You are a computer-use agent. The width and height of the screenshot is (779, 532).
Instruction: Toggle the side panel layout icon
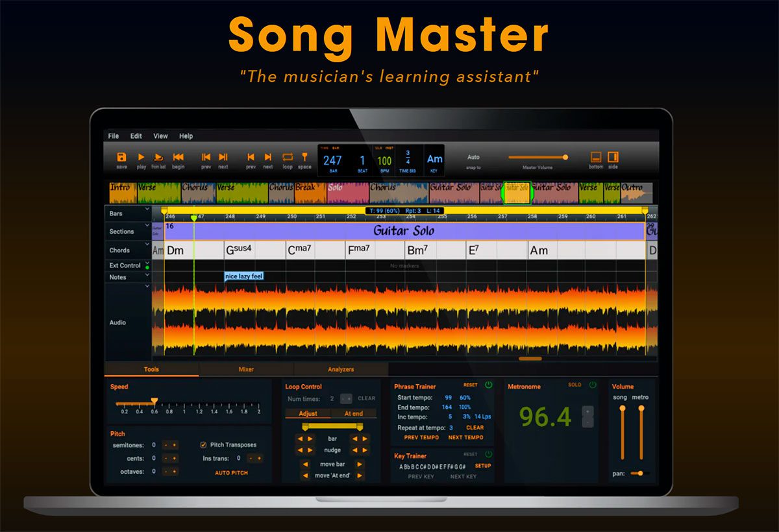pyautogui.click(x=613, y=157)
